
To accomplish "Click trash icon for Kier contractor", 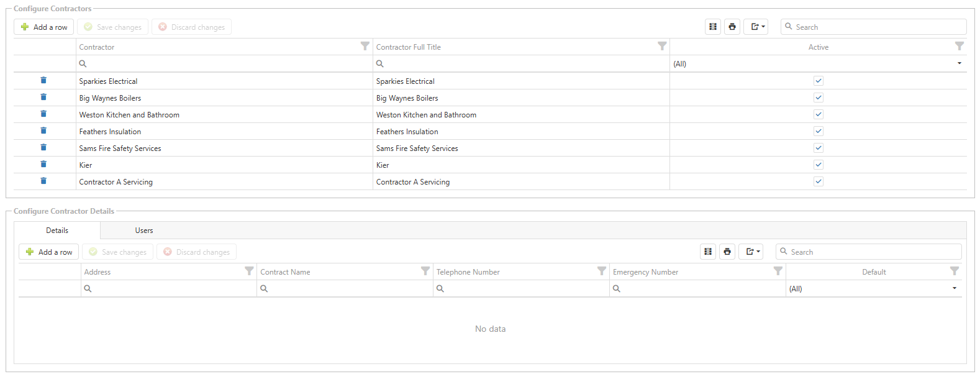I will click(x=43, y=165).
